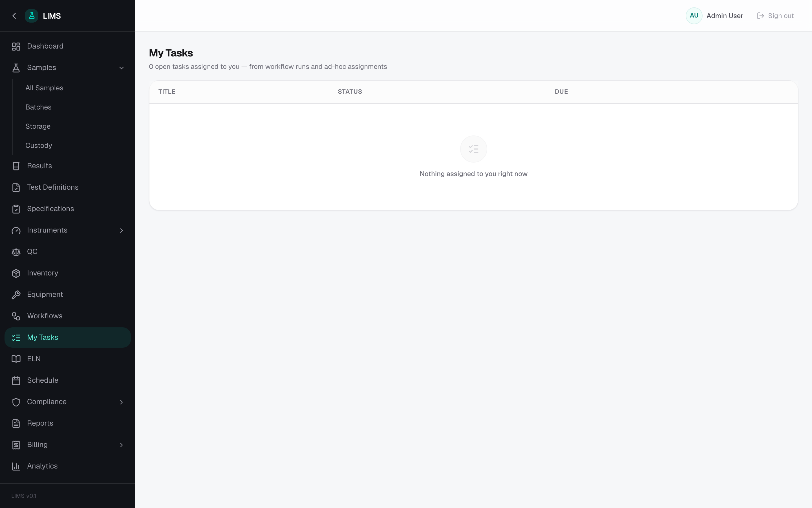Click the Equipment wrench icon
This screenshot has width=812, height=508.
16,295
